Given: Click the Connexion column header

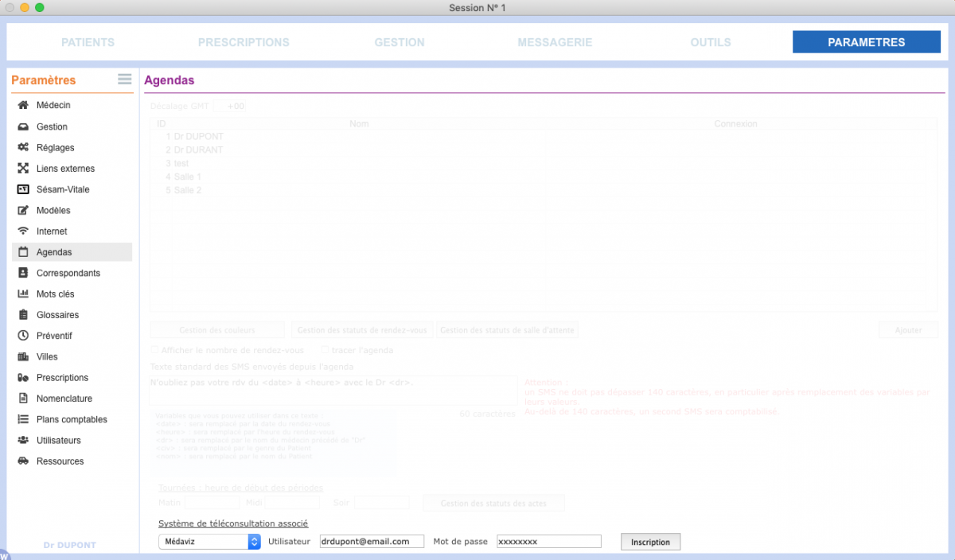Looking at the screenshot, I should [735, 124].
